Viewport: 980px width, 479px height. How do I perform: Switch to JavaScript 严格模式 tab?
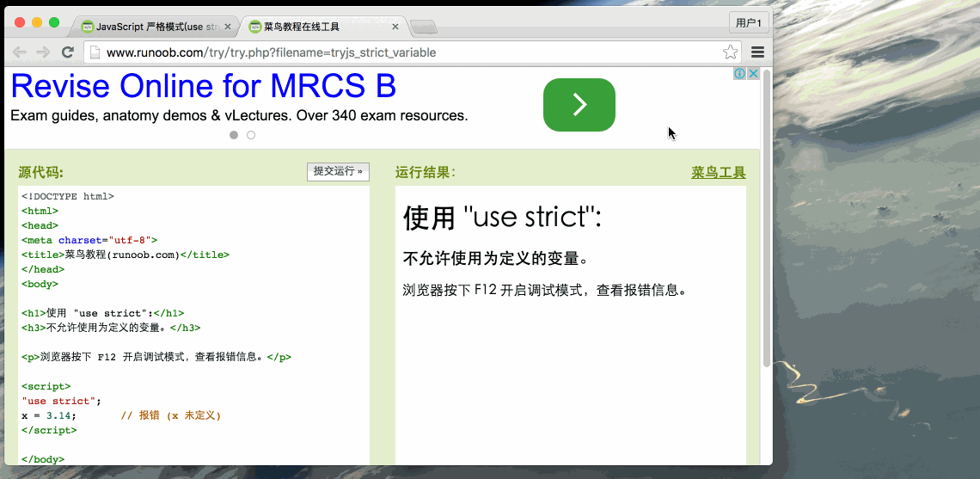click(156, 27)
